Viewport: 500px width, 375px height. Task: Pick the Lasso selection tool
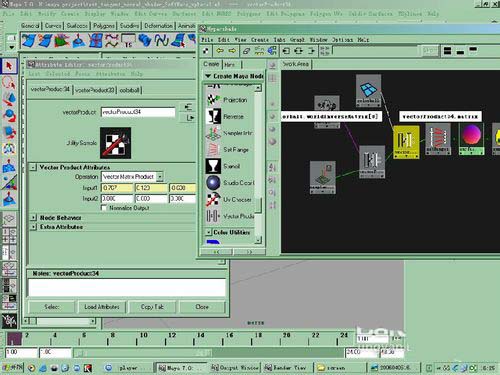pyautogui.click(x=9, y=82)
